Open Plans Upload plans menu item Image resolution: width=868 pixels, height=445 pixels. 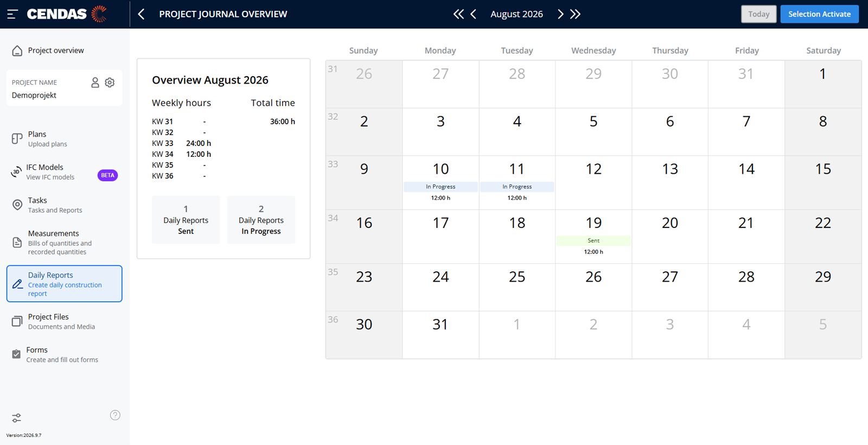[65, 138]
